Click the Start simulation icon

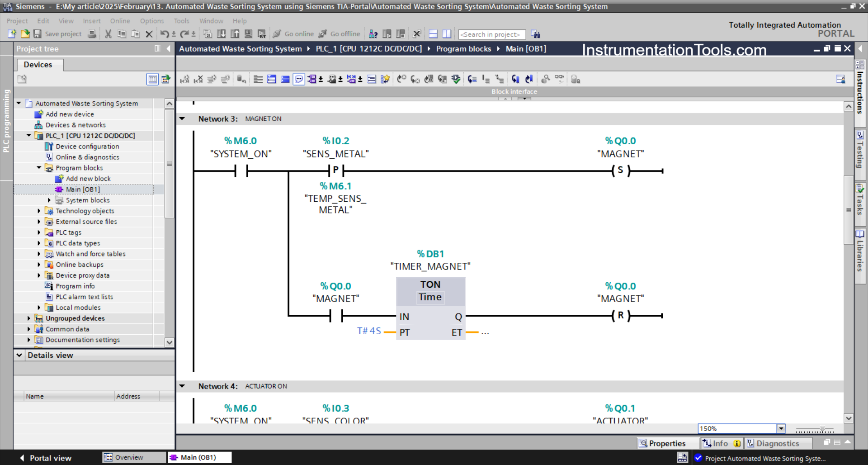click(248, 34)
